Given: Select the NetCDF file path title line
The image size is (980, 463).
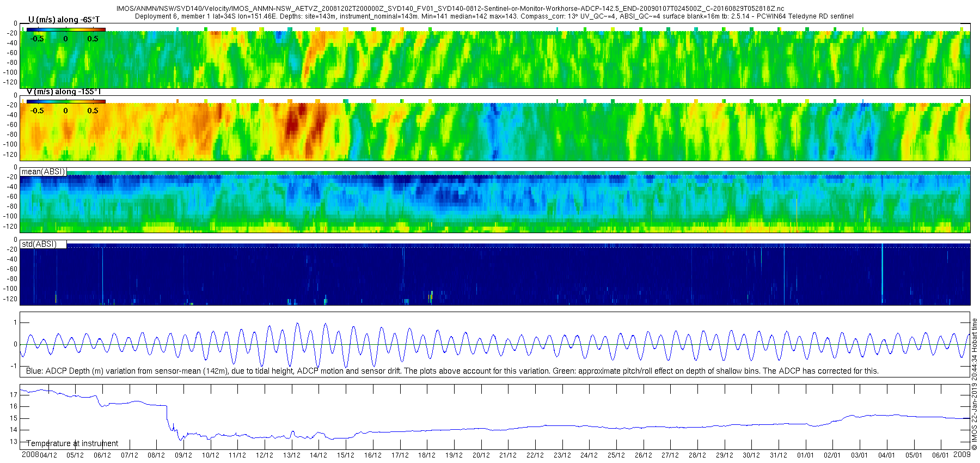Looking at the screenshot, I should pyautogui.click(x=450, y=9).
